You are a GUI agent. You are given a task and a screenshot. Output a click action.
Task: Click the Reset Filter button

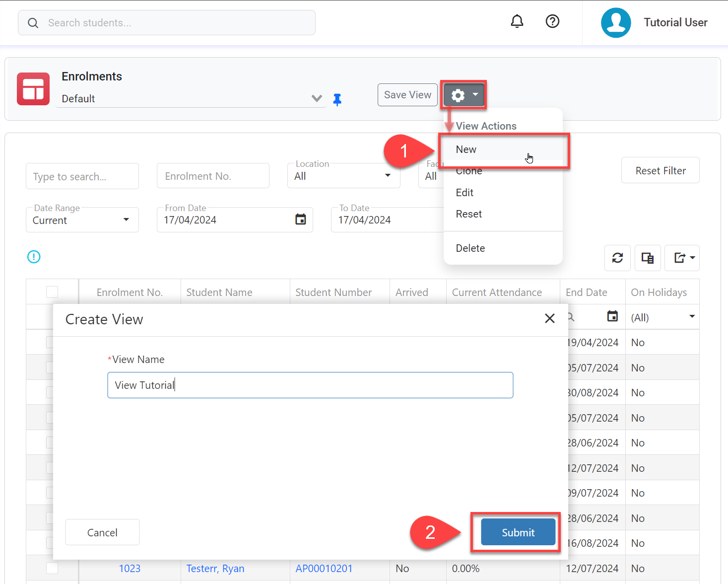pos(661,170)
